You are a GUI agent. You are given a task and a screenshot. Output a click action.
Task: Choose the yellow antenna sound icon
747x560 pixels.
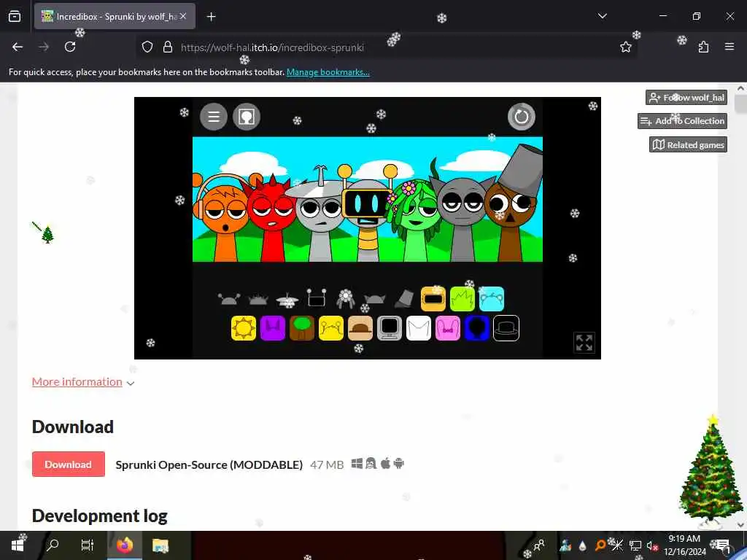[x=330, y=328]
